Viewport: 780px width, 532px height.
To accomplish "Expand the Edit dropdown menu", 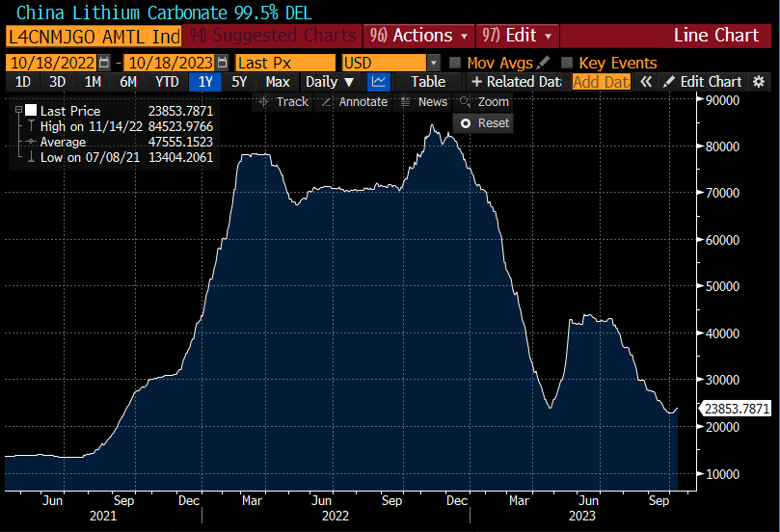I will [517, 36].
